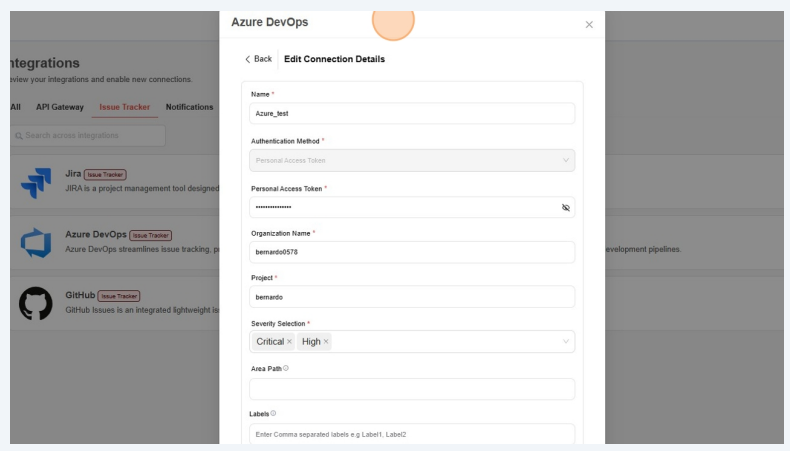Screen dimensions: 790x451
Task: Remove the High severity tag
Action: (x=326, y=342)
